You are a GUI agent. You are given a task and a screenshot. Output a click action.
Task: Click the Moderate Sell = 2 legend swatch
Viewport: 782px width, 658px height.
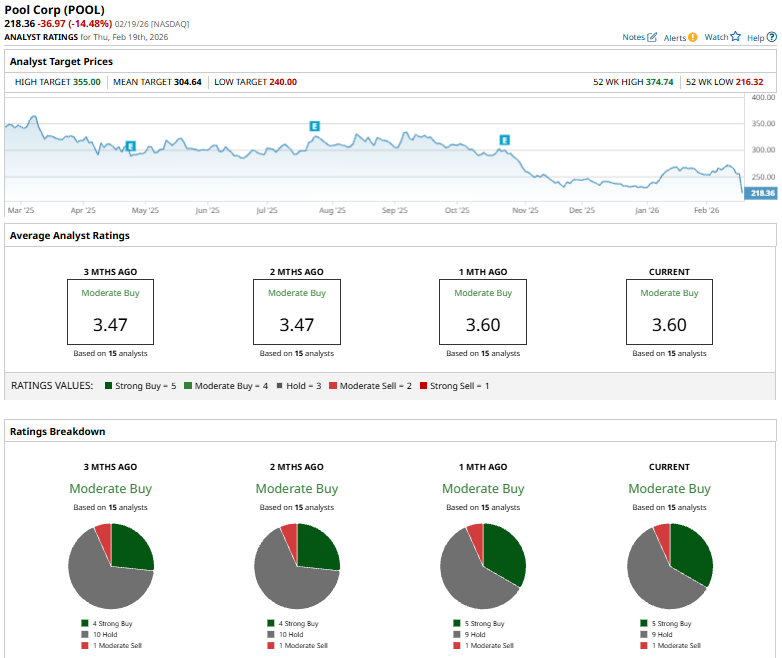pos(333,385)
